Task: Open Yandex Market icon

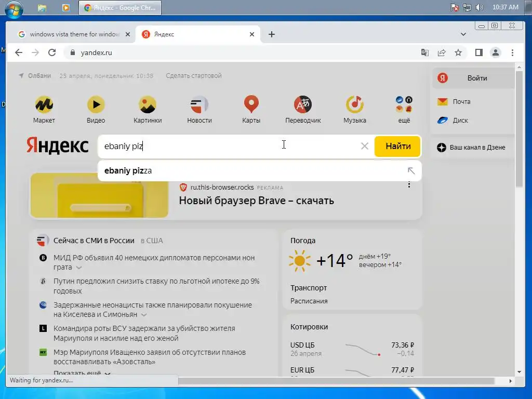Action: click(44, 104)
